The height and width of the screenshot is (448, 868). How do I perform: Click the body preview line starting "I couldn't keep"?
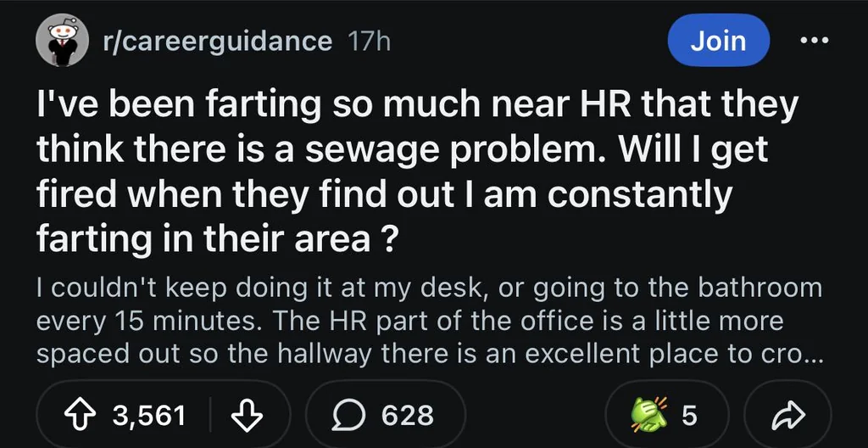429,288
